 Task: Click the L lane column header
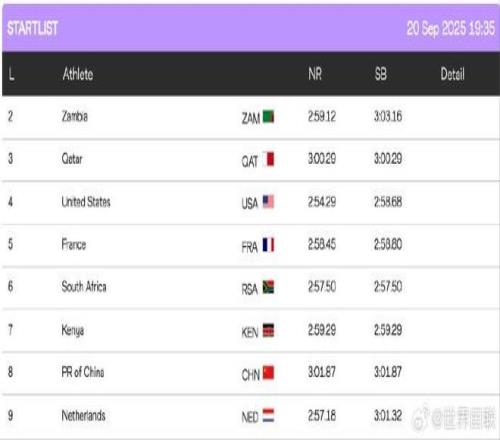(x=11, y=74)
